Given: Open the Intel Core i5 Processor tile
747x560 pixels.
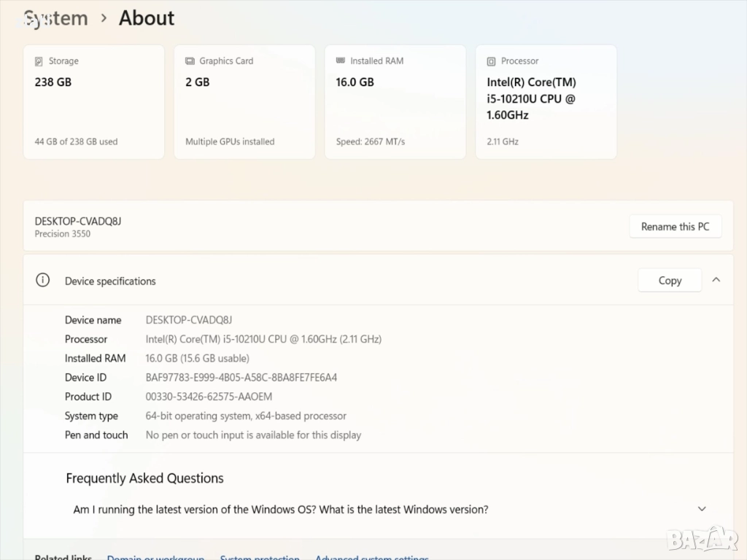Looking at the screenshot, I should pos(546,102).
